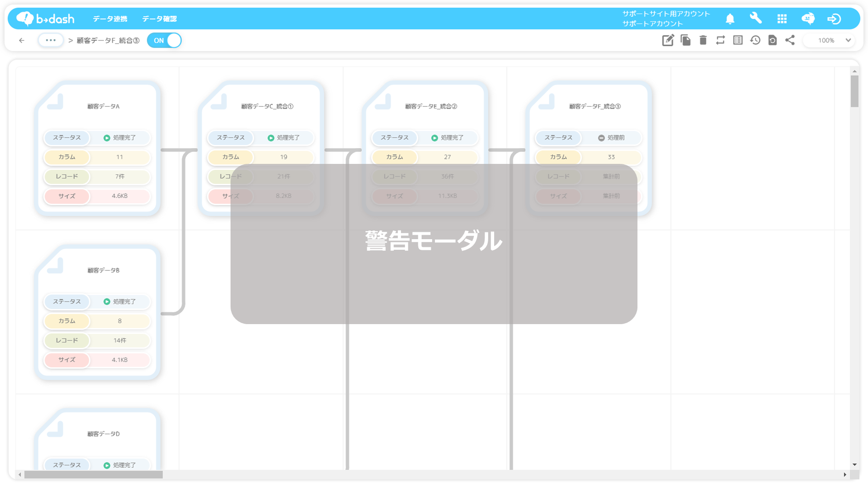
Task: Click the file refresh icon
Action: (772, 40)
